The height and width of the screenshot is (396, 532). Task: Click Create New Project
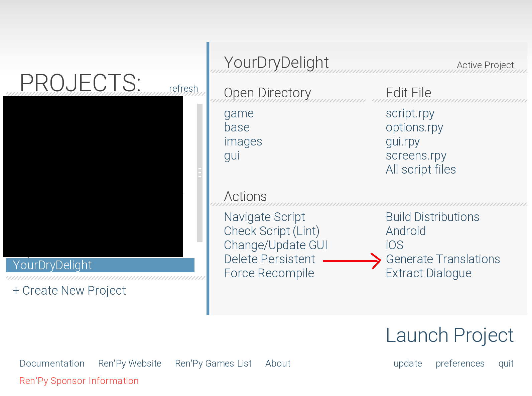point(69,291)
